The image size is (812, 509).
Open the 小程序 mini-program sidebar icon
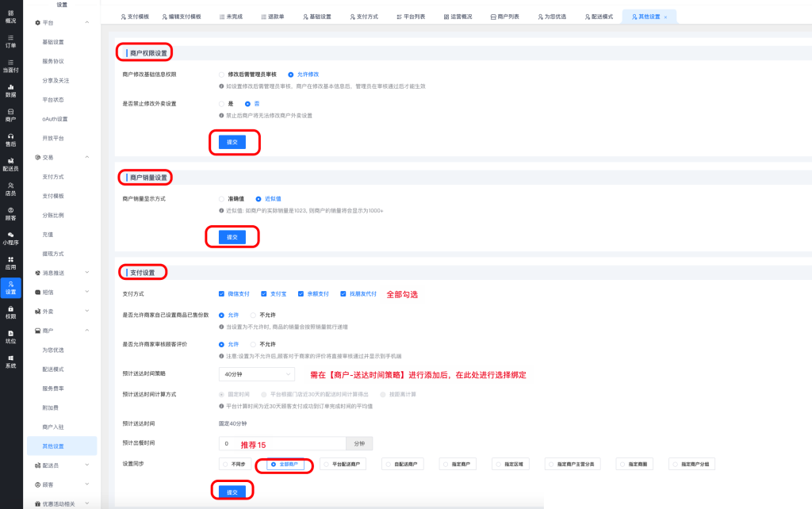(x=10, y=238)
